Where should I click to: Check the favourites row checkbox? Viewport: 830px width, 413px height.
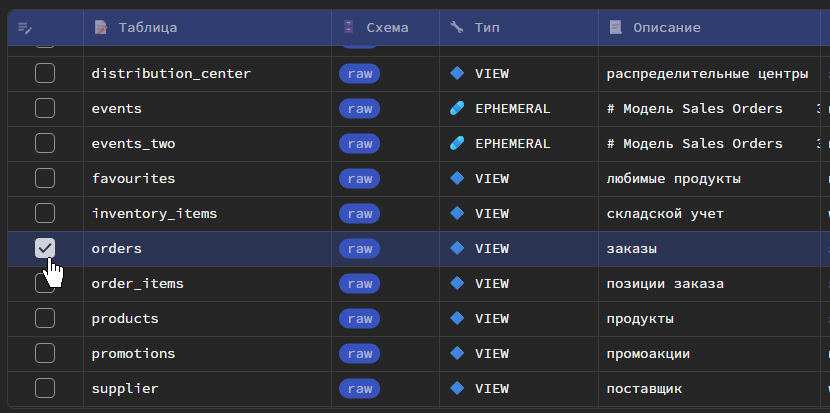click(x=45, y=178)
